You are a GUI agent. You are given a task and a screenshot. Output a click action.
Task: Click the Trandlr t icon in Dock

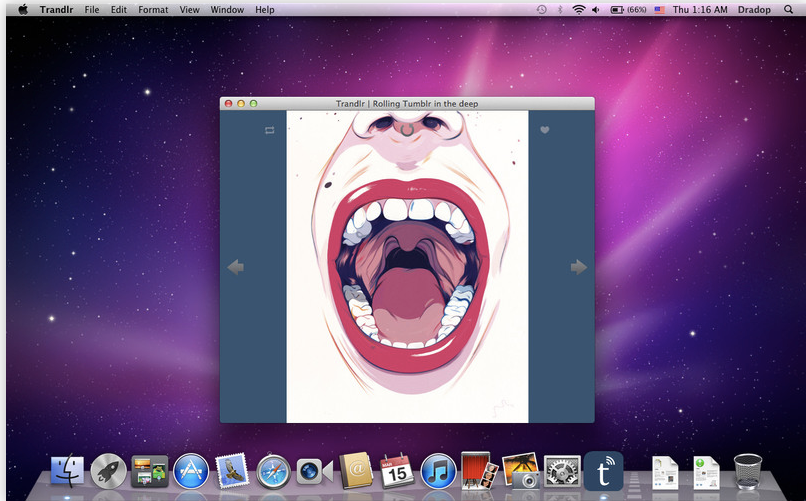pos(603,471)
